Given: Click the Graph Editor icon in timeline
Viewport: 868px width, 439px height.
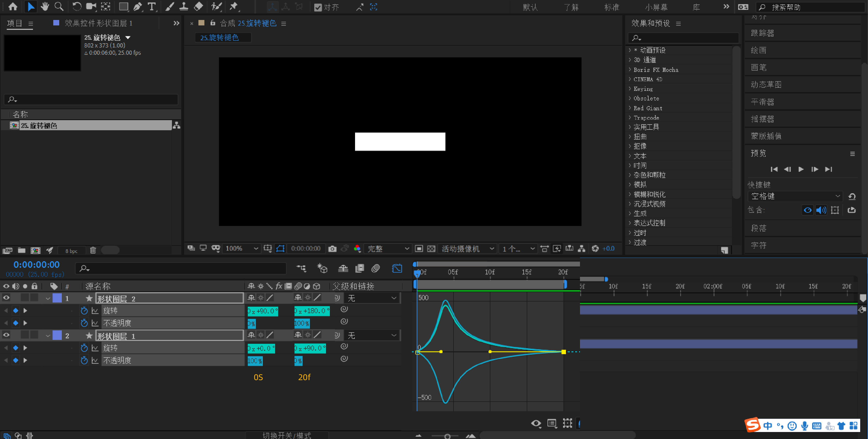Looking at the screenshot, I should [x=397, y=268].
